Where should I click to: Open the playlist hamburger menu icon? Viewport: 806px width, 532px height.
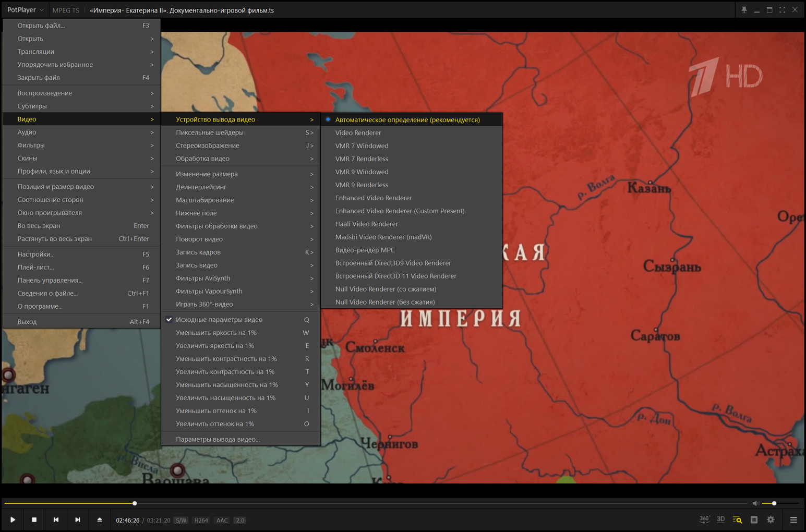(793, 520)
